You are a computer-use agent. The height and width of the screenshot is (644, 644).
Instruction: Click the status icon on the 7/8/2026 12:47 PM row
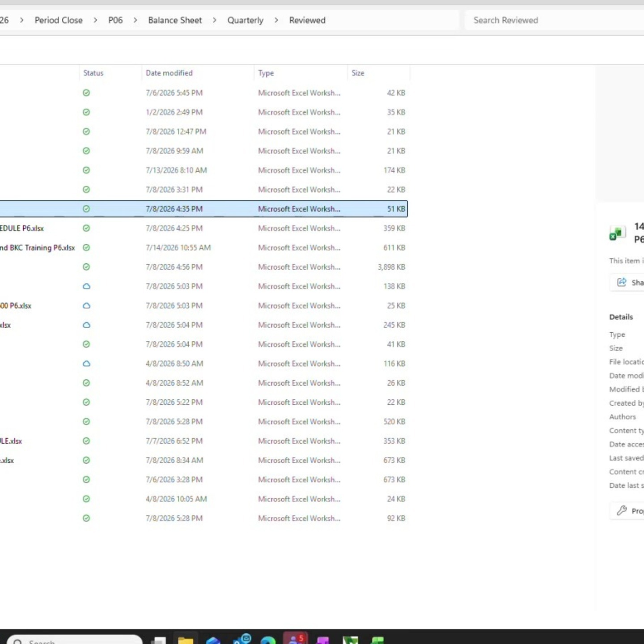click(x=86, y=131)
